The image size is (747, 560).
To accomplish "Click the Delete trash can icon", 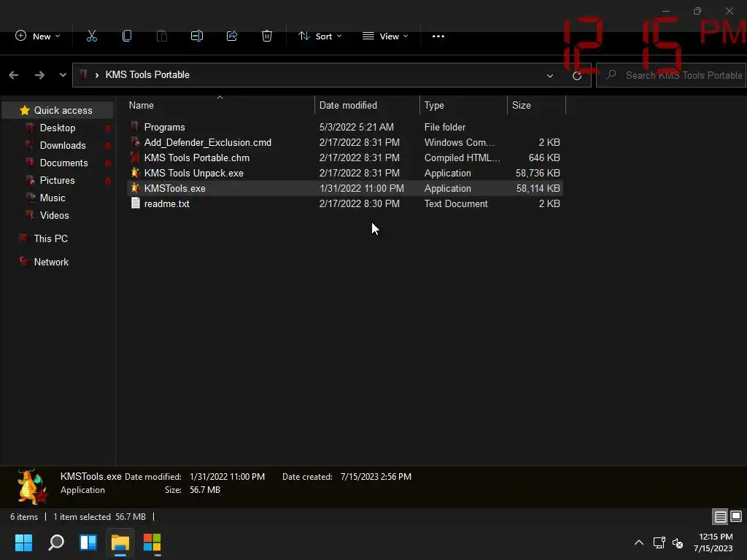I will pos(267,36).
